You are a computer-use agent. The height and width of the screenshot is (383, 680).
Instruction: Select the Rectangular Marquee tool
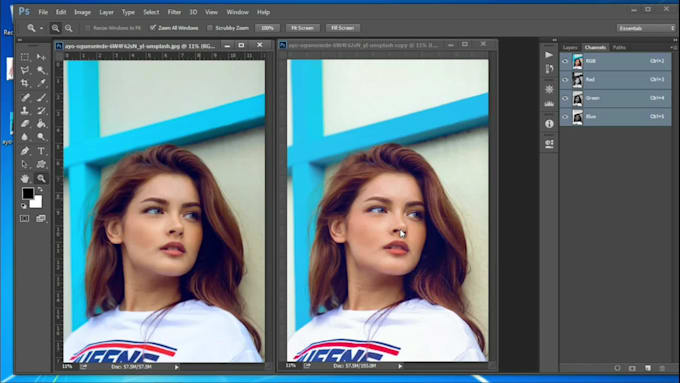coord(25,57)
